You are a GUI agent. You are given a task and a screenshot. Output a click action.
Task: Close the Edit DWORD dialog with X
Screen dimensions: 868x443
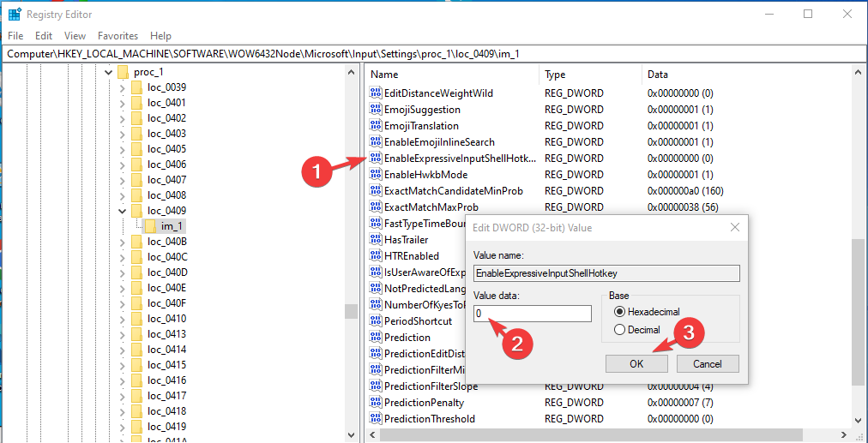point(735,227)
